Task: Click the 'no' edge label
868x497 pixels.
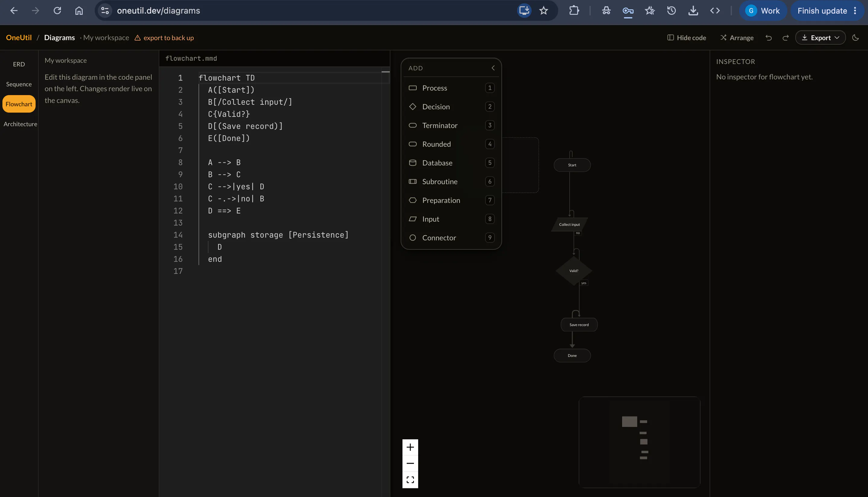Action: [578, 233]
